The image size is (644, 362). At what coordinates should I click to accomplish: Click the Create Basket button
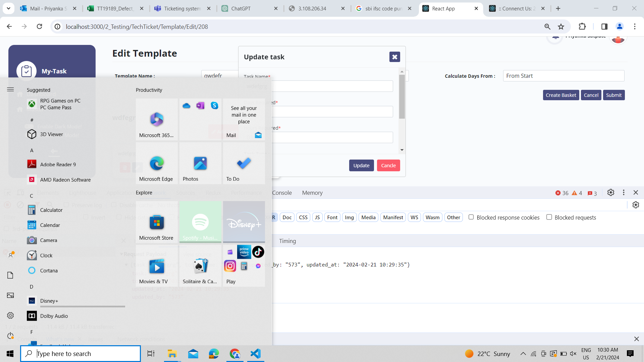pos(561,95)
